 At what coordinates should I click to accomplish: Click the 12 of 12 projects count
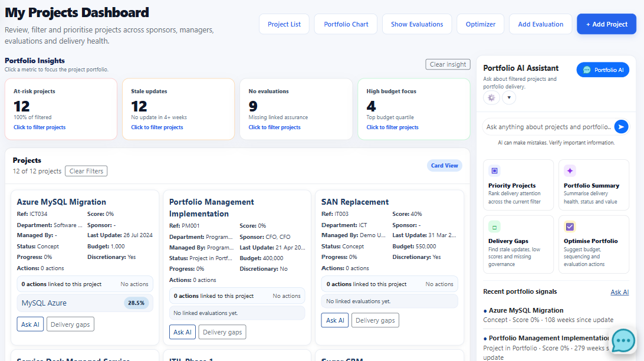click(x=37, y=171)
